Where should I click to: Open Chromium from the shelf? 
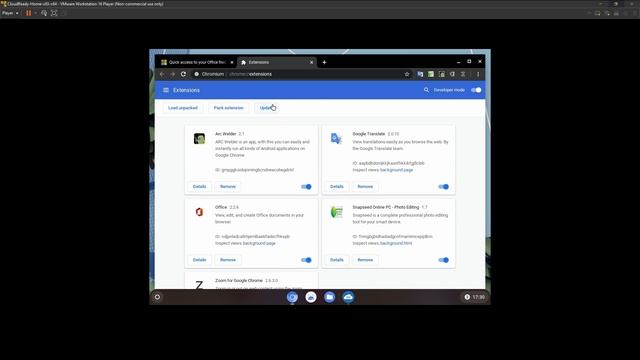pyautogui.click(x=292, y=297)
